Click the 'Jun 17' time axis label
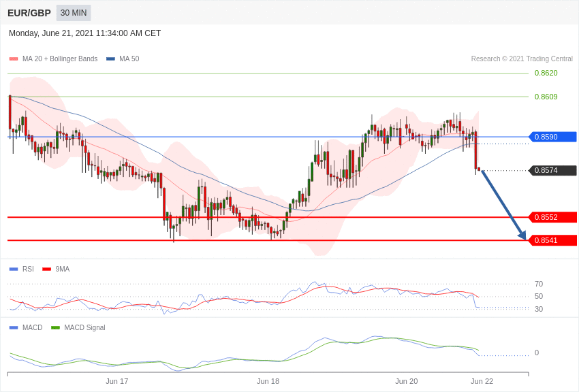This screenshot has height=392, width=579. [x=116, y=381]
